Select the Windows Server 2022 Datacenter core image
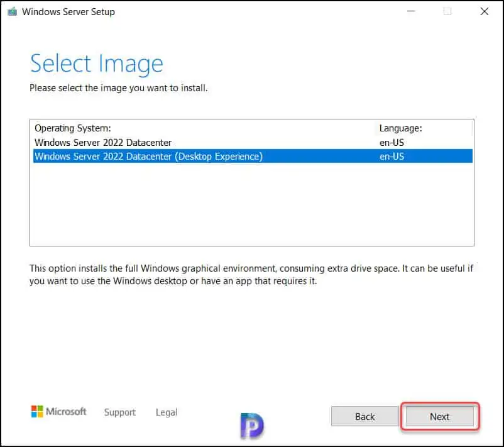 [253, 143]
